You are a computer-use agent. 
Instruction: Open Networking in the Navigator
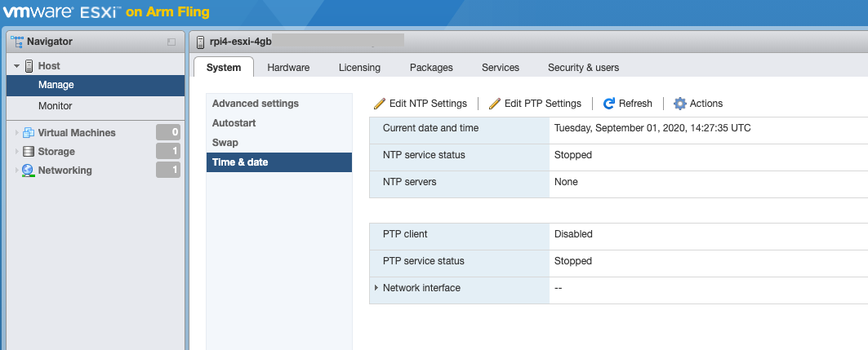coord(65,171)
